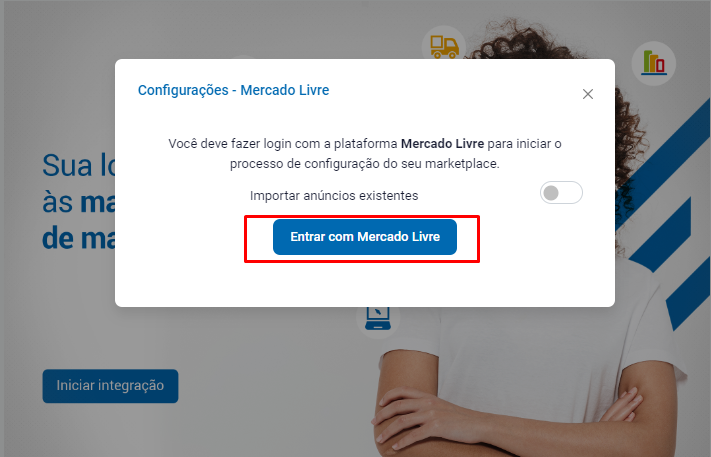Screen dimensions: 711x457
Task: Click the Sua lo headline text
Action: (x=78, y=165)
